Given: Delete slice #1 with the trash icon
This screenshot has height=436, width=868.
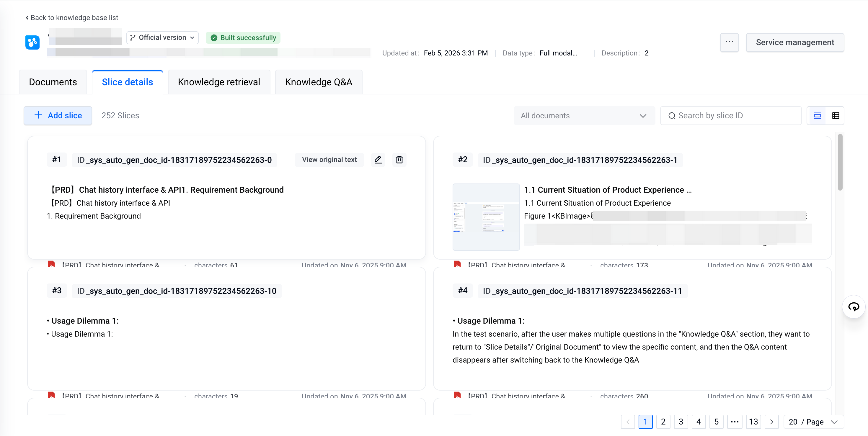Looking at the screenshot, I should pos(399,160).
